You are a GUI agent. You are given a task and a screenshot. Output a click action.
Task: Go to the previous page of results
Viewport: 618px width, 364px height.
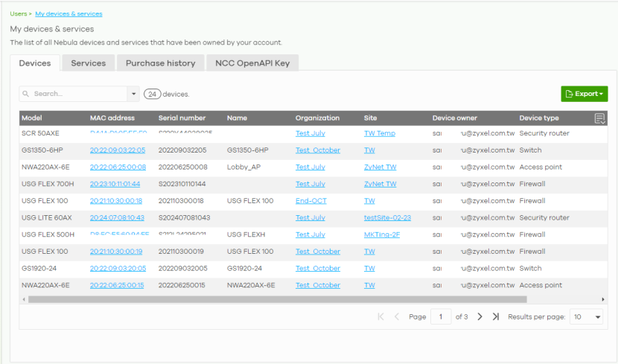[x=397, y=317]
